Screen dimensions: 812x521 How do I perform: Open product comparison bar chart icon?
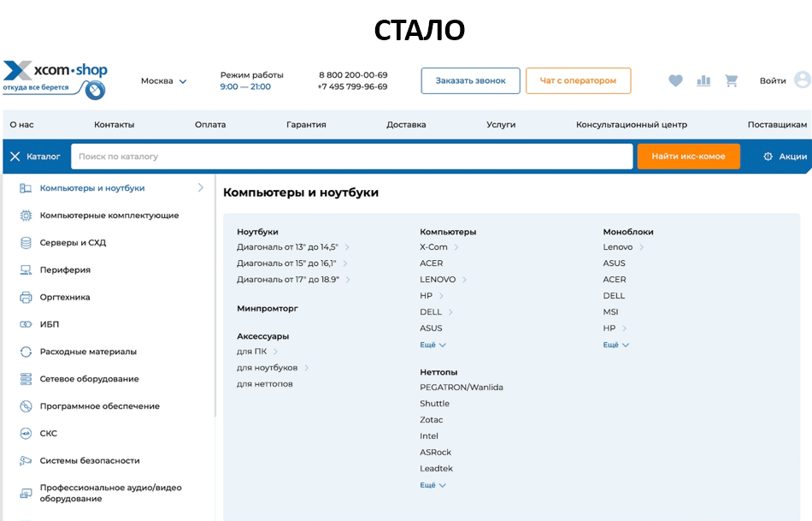point(703,81)
